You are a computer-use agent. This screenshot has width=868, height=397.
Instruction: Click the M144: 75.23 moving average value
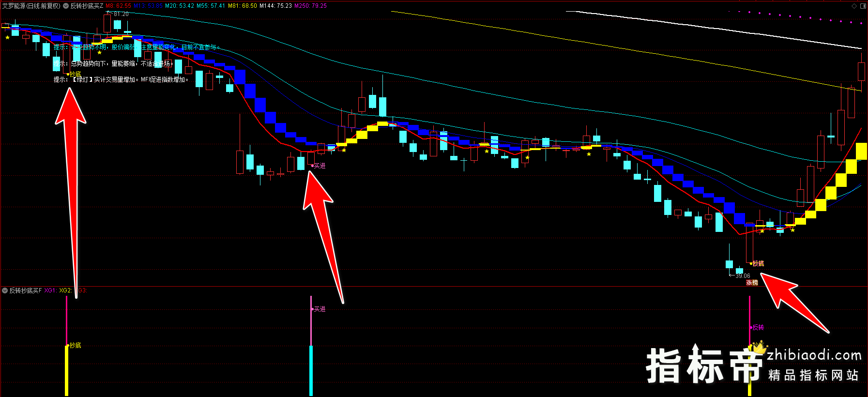[x=275, y=6]
